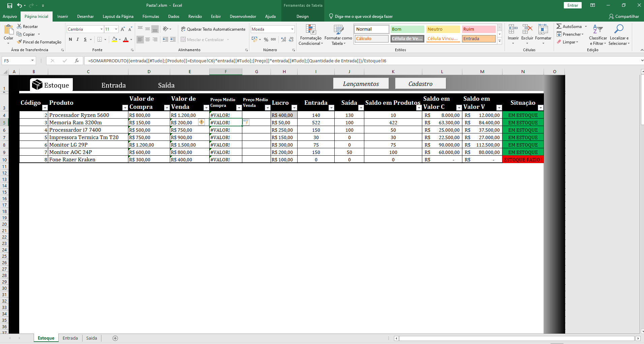Toggle italic formatting button
Viewport: 644px width, 344px height.
(78, 39)
